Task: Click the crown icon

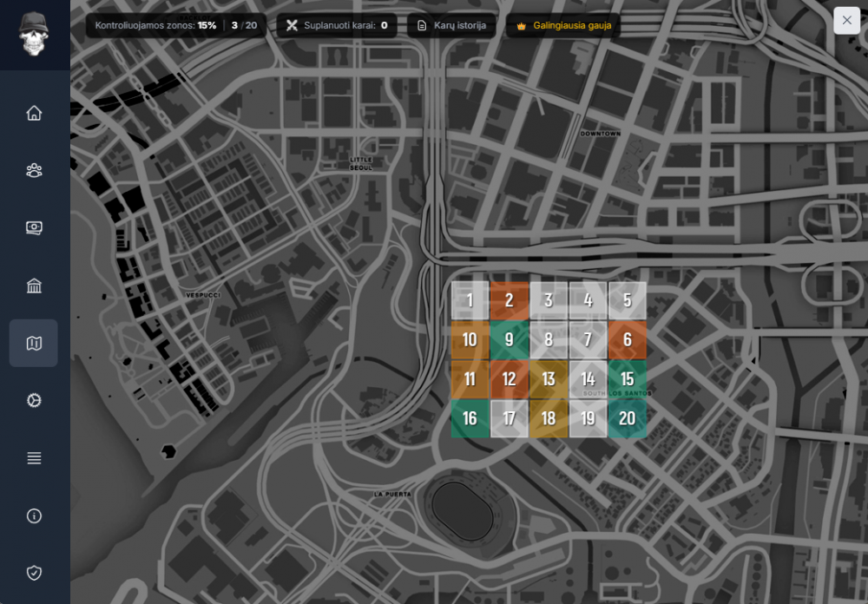Action: (x=521, y=26)
